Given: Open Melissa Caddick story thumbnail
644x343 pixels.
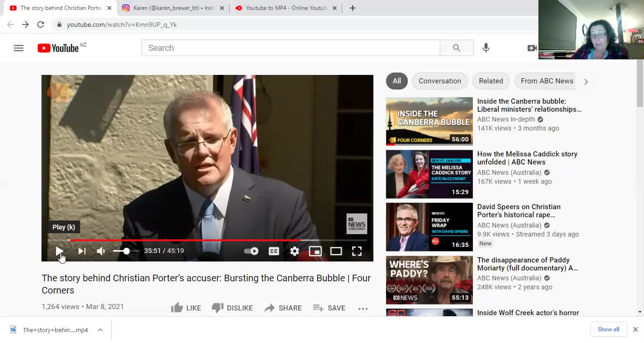Looking at the screenshot, I should (x=429, y=174).
